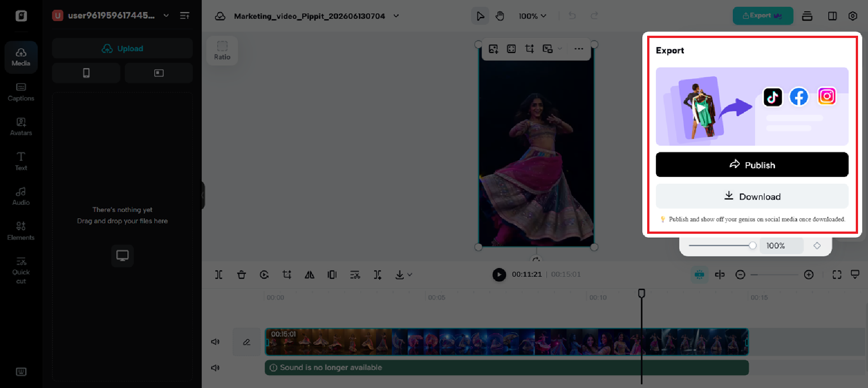Expand the download clip dropdown arrow
Screen dimensions: 868x388
(410, 274)
